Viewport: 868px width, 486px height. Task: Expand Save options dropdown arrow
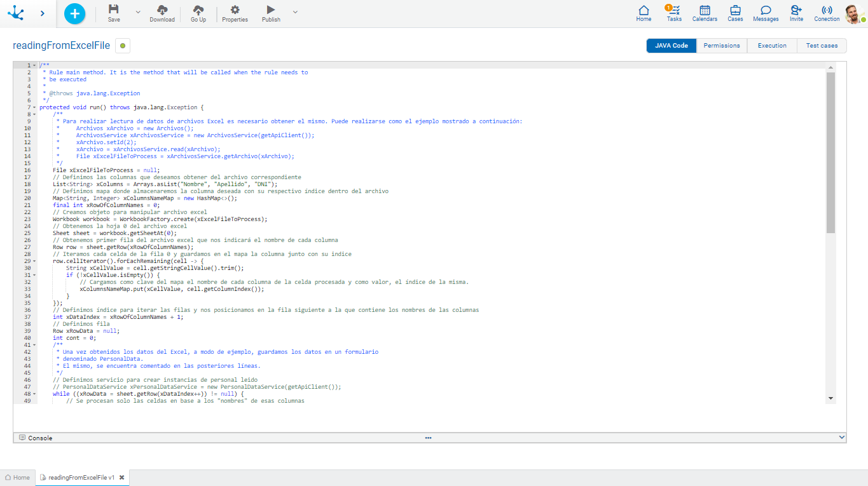click(138, 12)
